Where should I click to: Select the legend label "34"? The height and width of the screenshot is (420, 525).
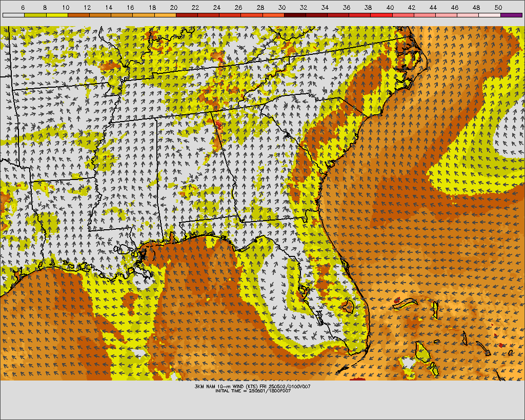pos(325,7)
